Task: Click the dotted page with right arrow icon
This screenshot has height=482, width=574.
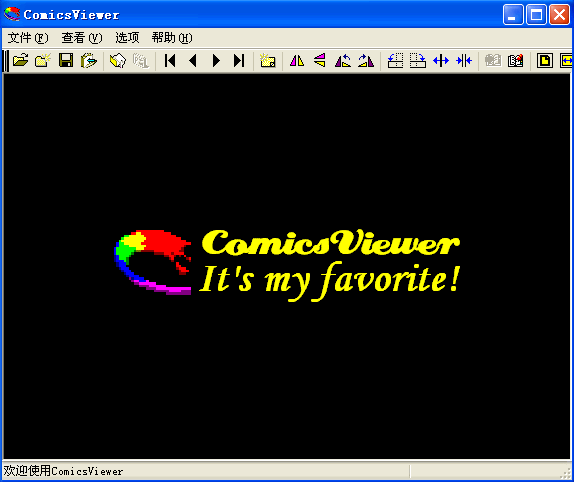Action: [x=418, y=60]
